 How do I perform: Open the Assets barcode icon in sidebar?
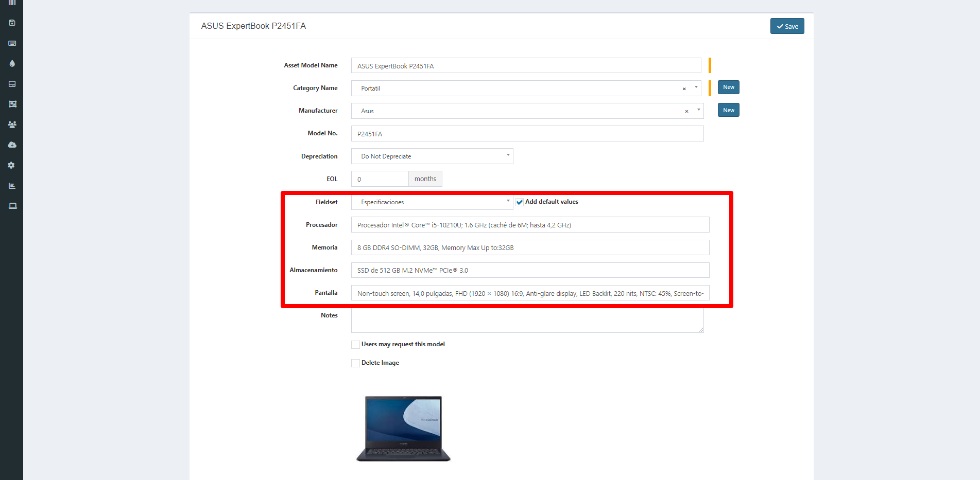pyautogui.click(x=12, y=4)
